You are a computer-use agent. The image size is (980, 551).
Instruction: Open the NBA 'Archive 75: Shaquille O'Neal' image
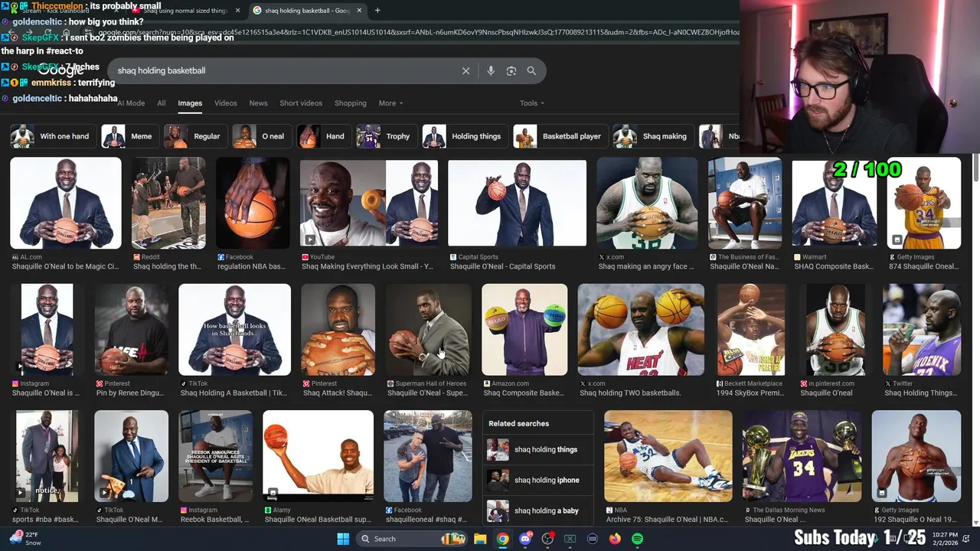click(668, 456)
